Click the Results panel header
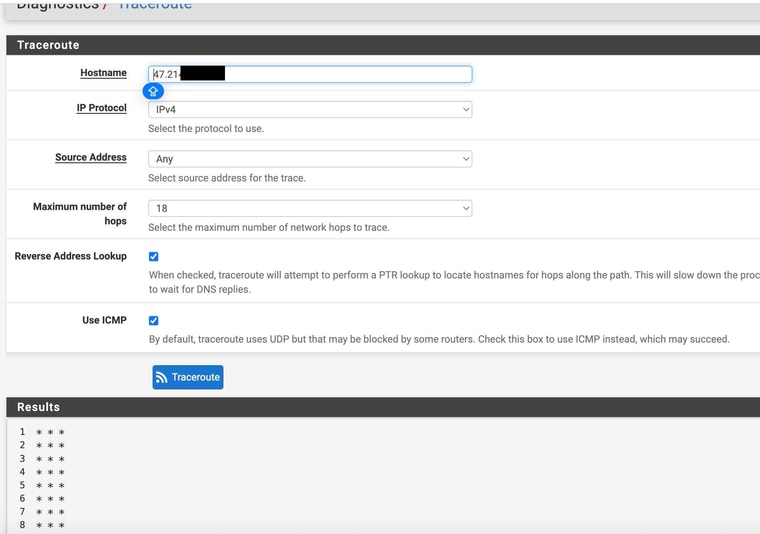The width and height of the screenshot is (760, 534). pos(383,407)
